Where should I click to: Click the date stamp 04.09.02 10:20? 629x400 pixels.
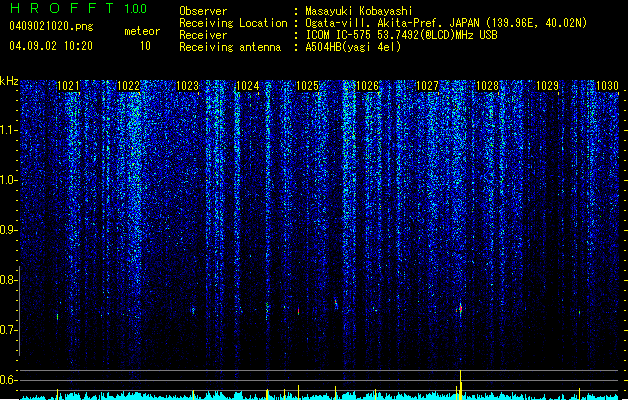click(51, 46)
